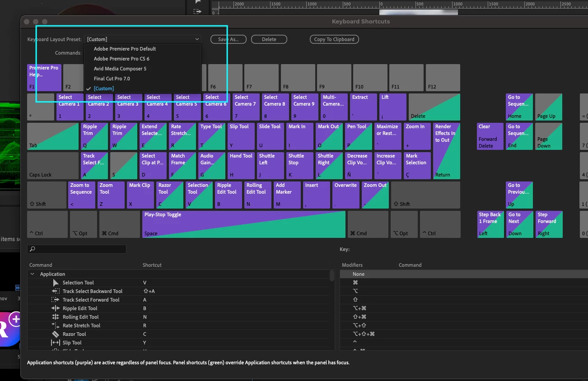Click the Step Forward Right arrow key
This screenshot has height=381, width=588.
coord(549,224)
